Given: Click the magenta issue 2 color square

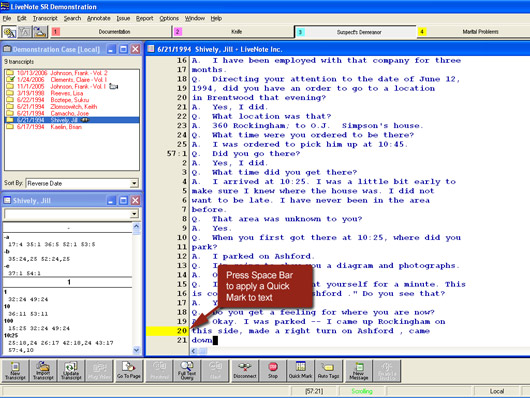Looking at the screenshot, I should (178, 32).
